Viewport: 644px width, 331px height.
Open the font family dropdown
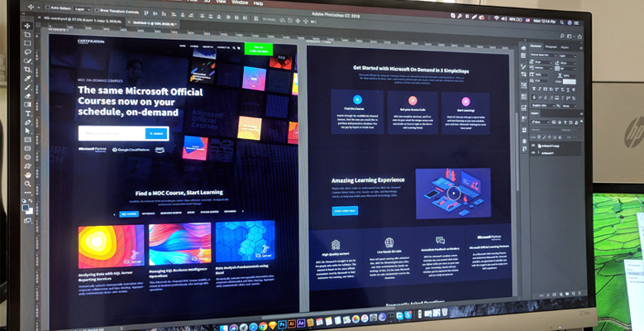[x=544, y=55]
